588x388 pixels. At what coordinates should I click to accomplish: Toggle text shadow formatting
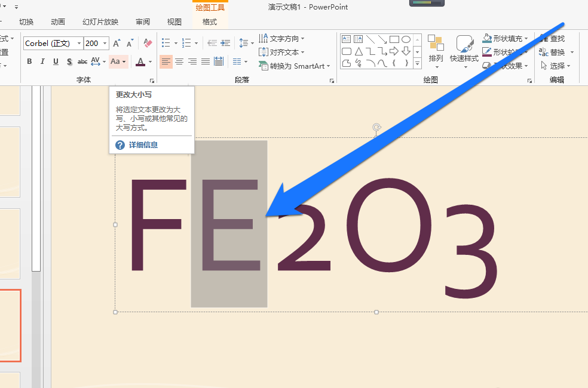click(69, 61)
